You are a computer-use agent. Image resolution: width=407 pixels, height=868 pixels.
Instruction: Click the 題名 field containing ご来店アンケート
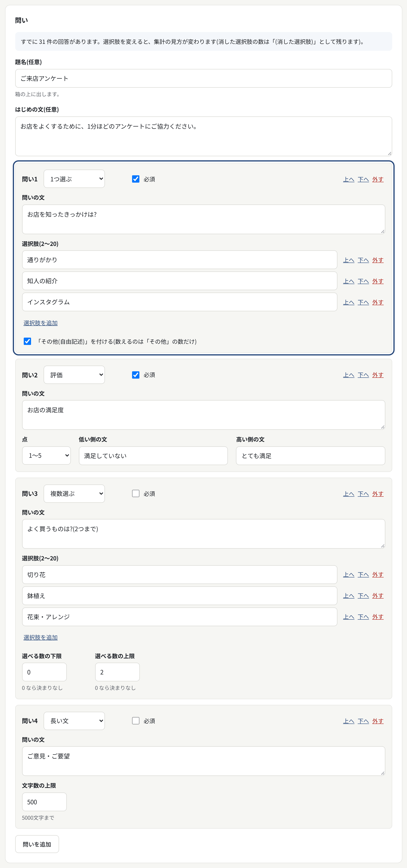[203, 78]
